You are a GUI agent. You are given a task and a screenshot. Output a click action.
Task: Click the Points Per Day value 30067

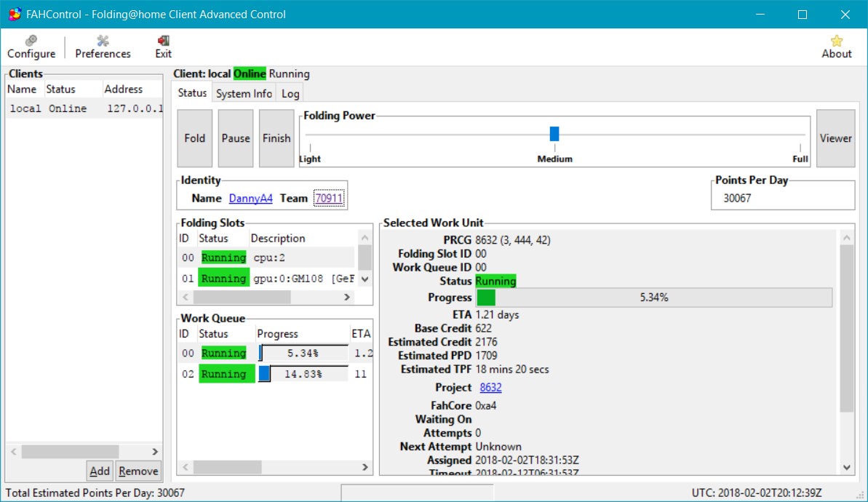coord(737,198)
